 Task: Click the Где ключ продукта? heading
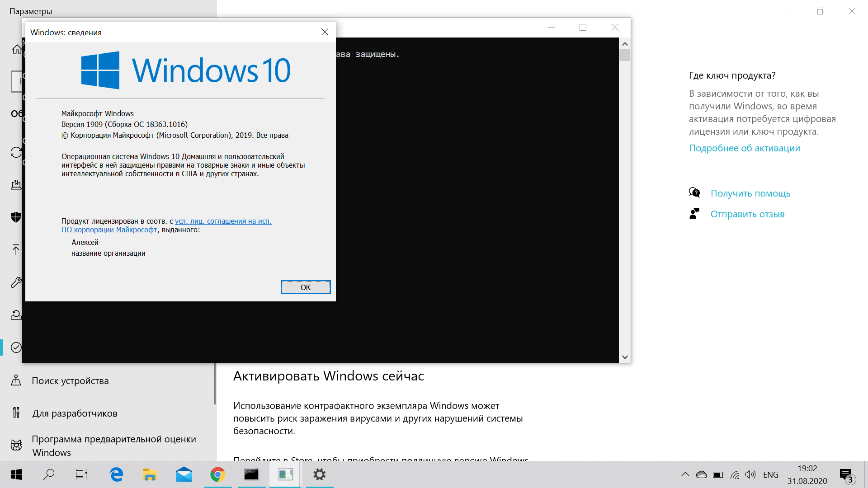point(732,75)
